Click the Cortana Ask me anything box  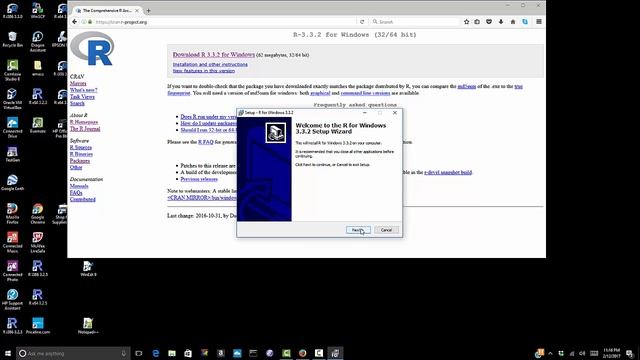(x=73, y=353)
